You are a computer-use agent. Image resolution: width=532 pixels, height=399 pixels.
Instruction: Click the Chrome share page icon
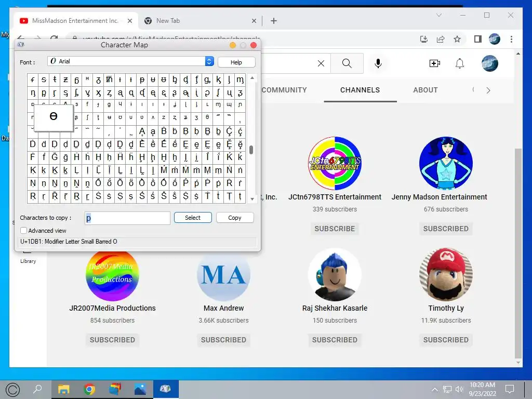pos(441,39)
